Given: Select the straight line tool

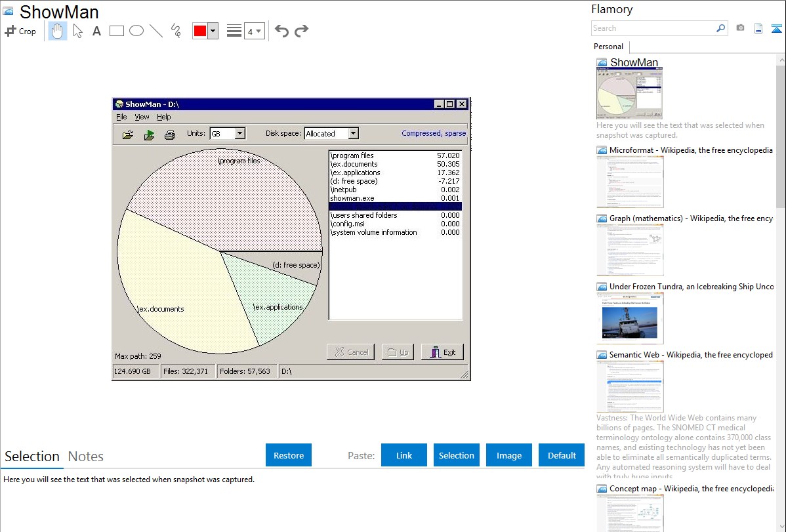Looking at the screenshot, I should pos(156,31).
